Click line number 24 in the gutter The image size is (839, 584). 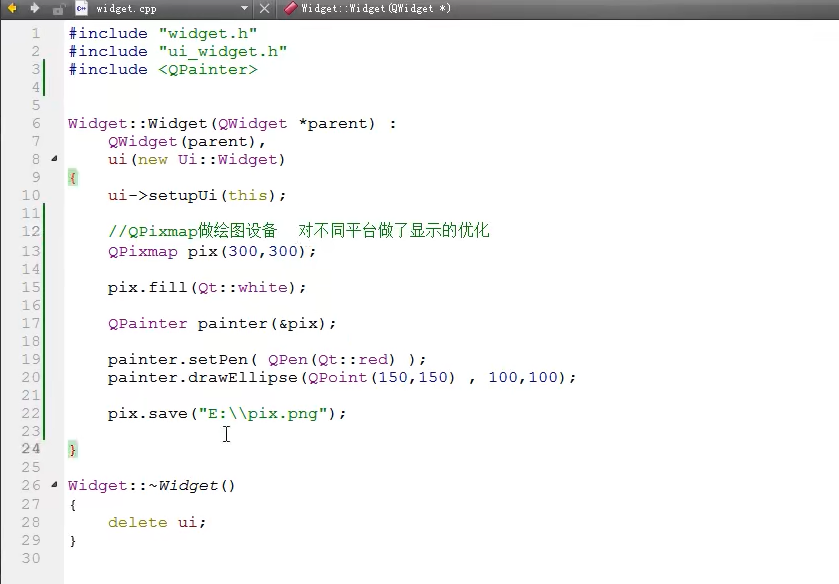click(31, 449)
